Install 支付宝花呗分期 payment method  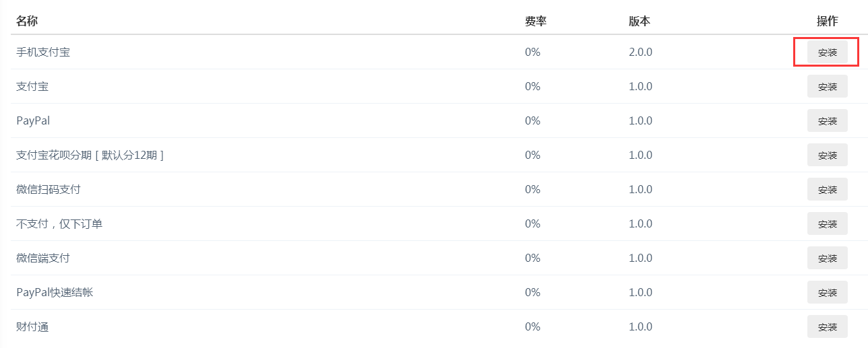point(827,155)
